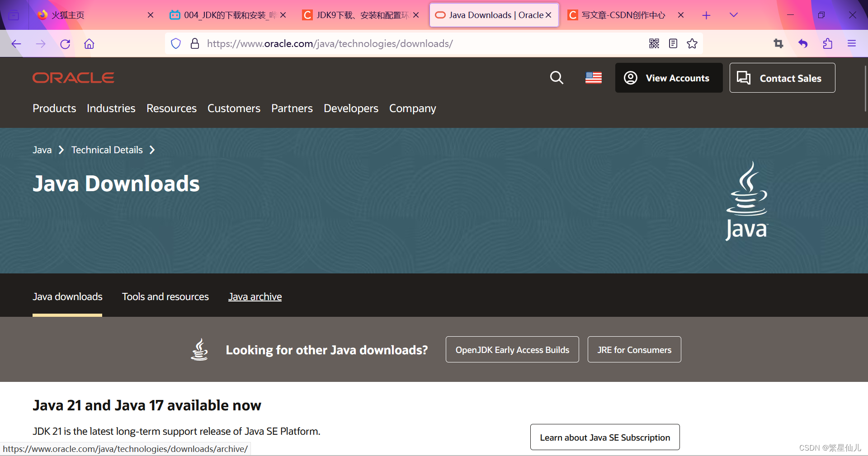Click the page vertical scrollbar
This screenshot has width=868, height=456.
click(x=865, y=89)
